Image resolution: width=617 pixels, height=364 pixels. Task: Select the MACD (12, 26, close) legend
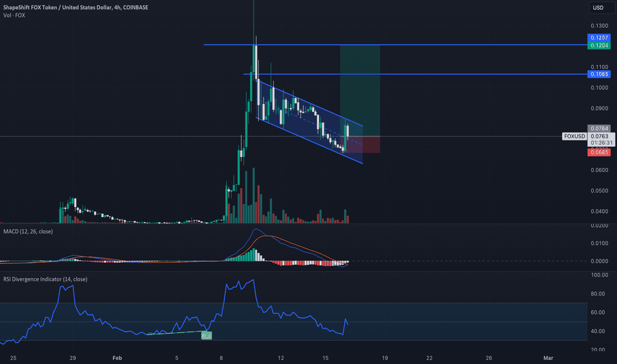click(x=28, y=232)
